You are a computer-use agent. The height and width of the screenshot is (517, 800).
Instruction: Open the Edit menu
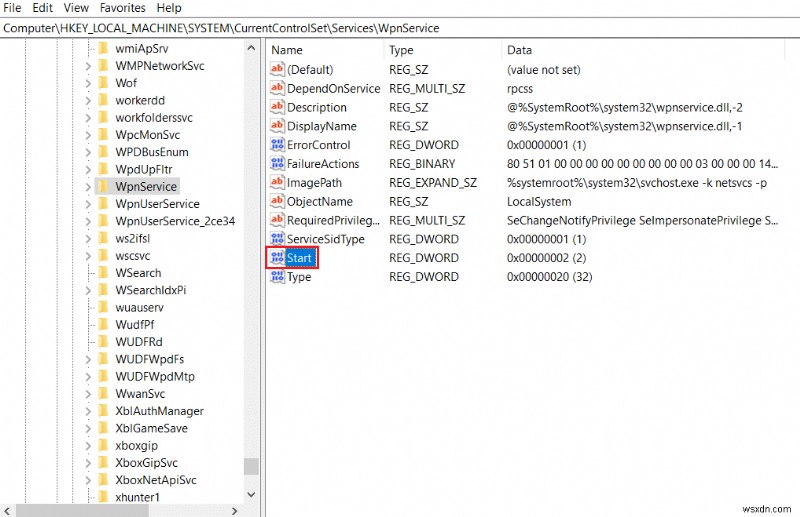42,8
